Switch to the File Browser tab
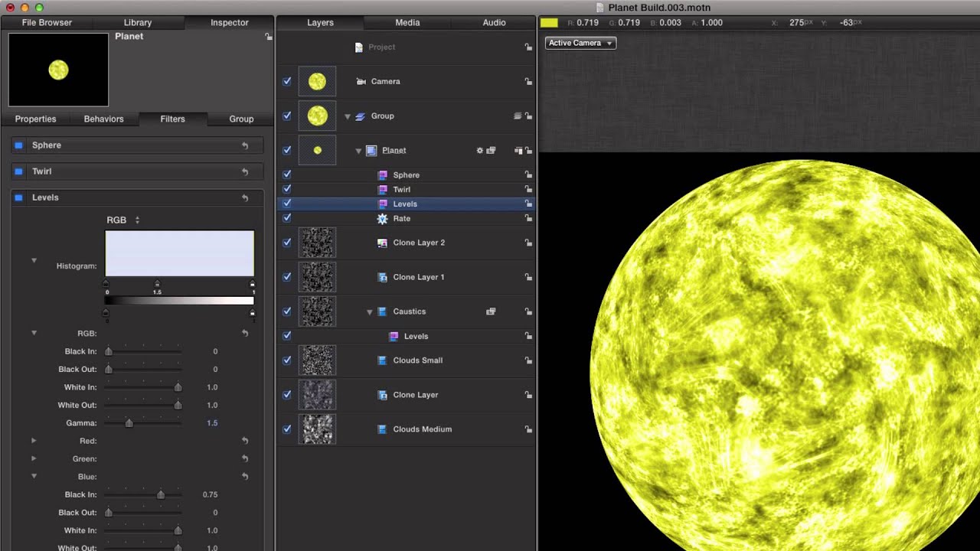Viewport: 980px width, 551px height. point(47,23)
